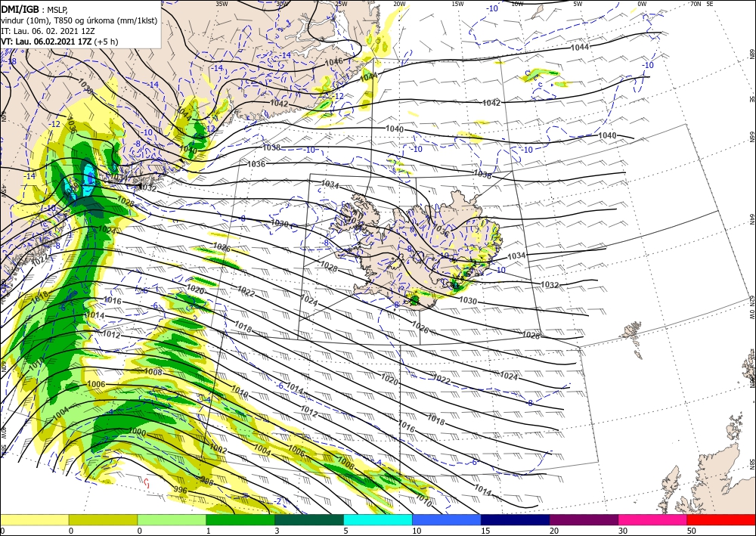
Task: Click the 1046 isobar label
Action: [333, 62]
